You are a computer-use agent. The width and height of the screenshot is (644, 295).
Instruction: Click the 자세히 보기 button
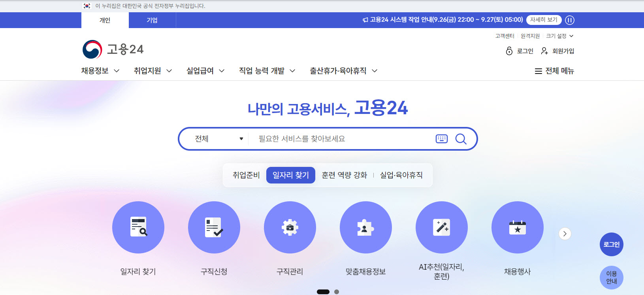[544, 20]
